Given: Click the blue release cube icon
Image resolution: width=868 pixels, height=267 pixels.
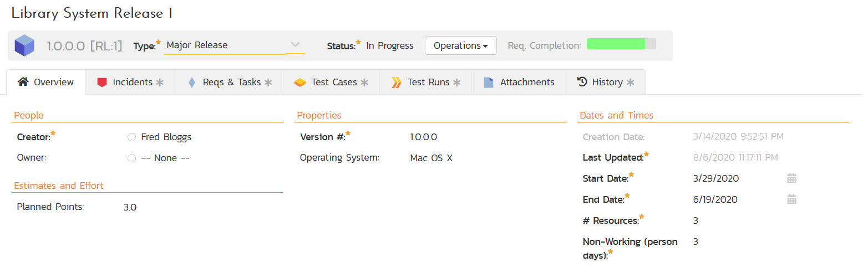Looking at the screenshot, I should (24, 45).
